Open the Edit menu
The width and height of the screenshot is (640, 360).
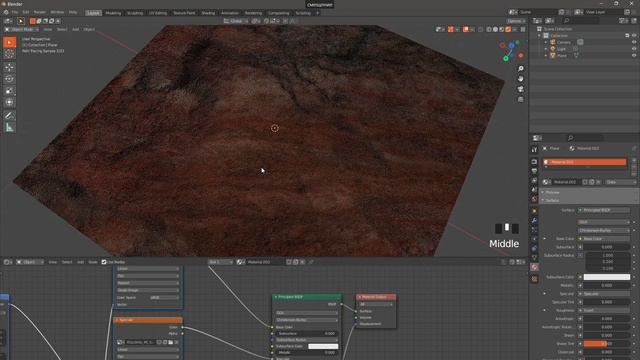[x=26, y=12]
